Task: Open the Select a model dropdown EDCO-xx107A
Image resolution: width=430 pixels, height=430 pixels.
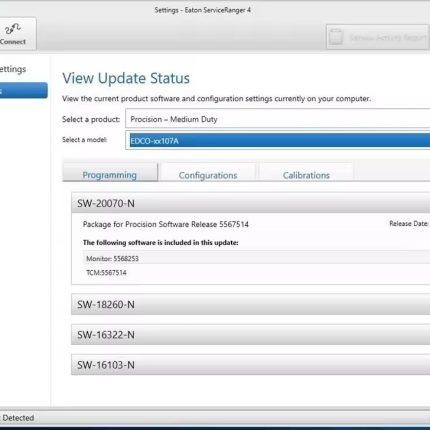Action: 278,141
